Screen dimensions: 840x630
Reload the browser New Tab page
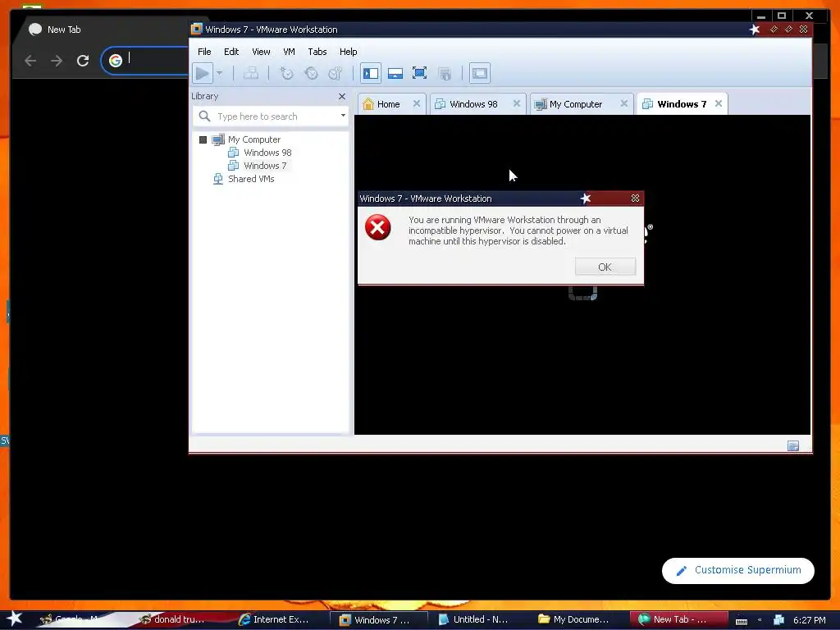click(83, 61)
